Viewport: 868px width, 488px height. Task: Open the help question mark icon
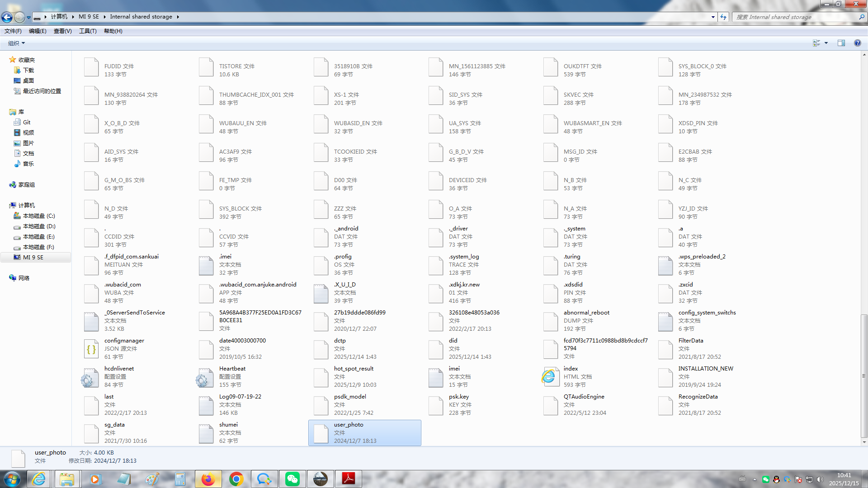[x=857, y=43]
